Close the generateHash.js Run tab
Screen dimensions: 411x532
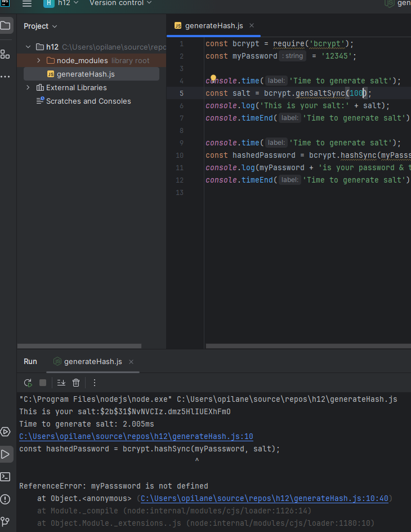[131, 362]
